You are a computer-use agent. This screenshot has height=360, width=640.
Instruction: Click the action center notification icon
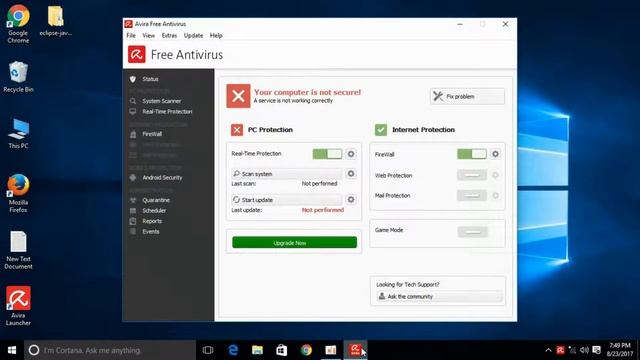coord(596,350)
